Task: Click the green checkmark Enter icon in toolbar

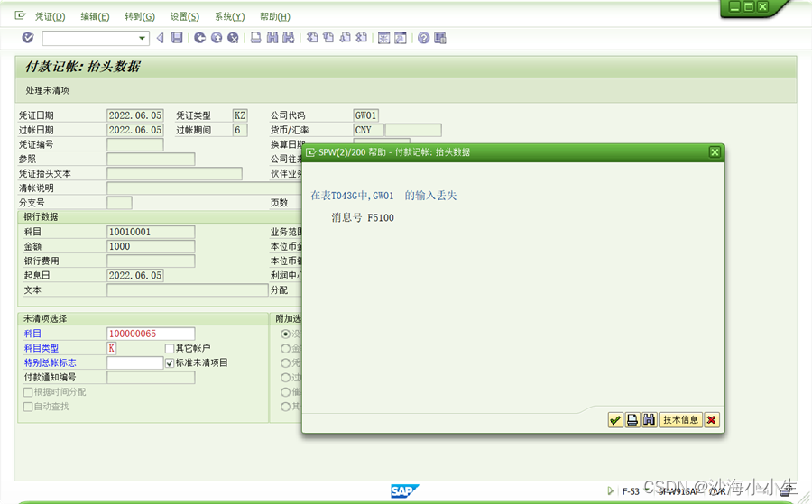Action: tap(28, 38)
